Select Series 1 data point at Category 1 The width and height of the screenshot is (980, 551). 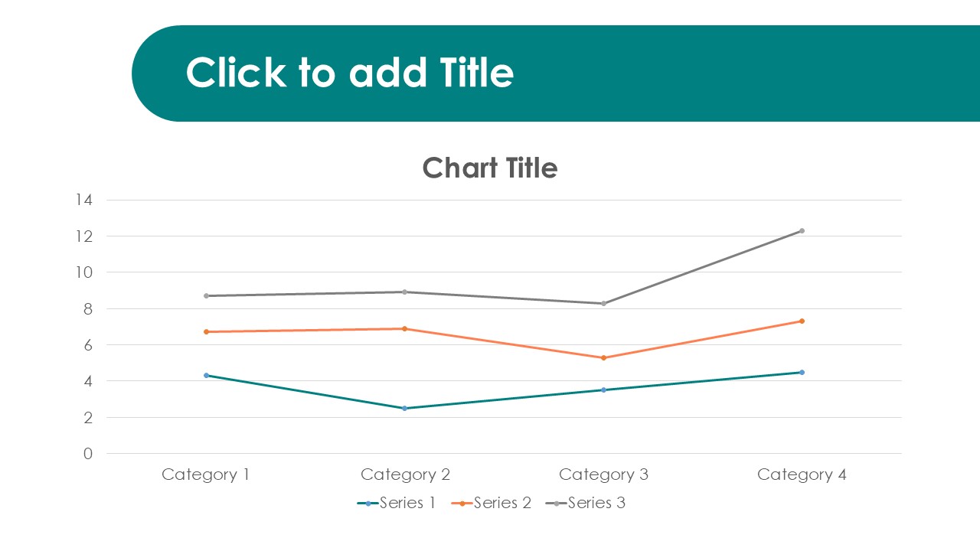click(206, 375)
